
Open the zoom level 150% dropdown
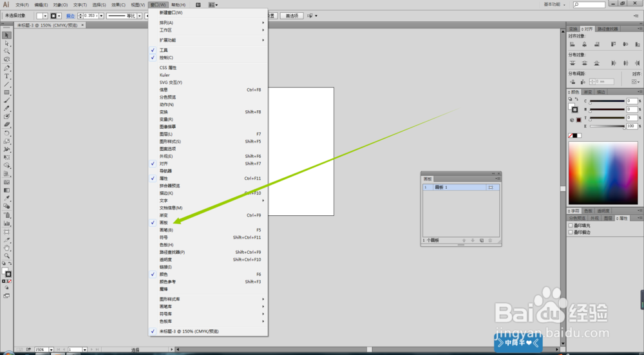[x=51, y=350]
